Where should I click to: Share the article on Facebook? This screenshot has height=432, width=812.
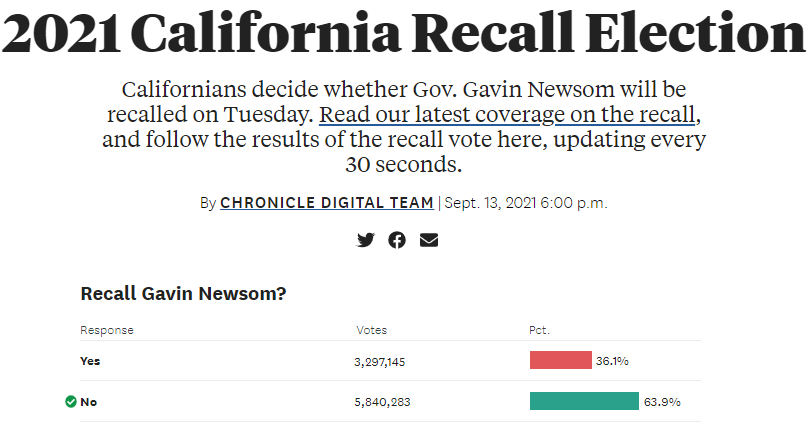pyautogui.click(x=397, y=240)
